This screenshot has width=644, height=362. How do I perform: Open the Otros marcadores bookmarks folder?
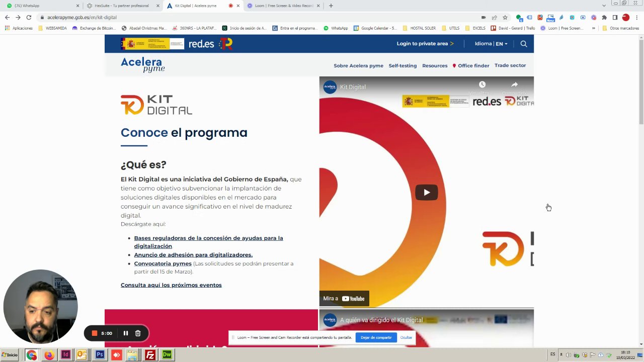621,28
